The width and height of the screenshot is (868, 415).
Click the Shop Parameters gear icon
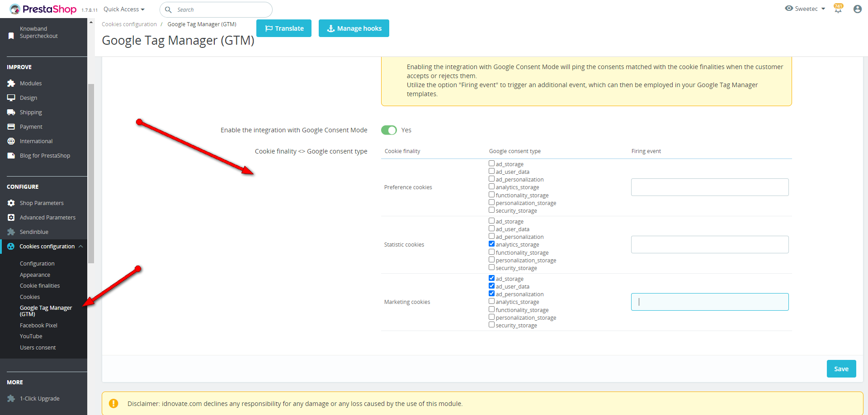point(11,203)
